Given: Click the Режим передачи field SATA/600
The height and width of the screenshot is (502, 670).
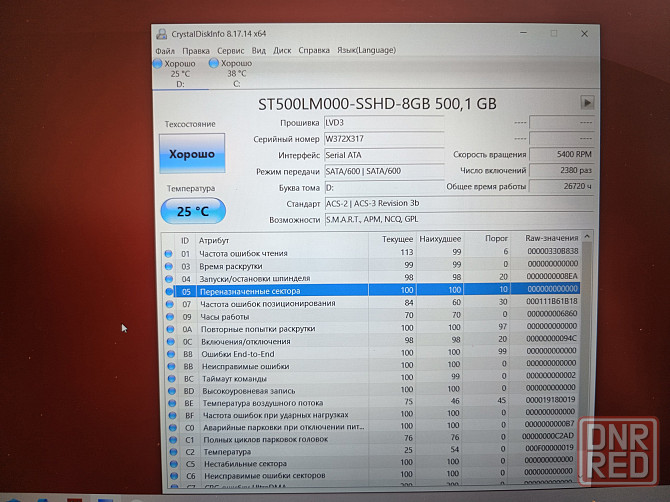Looking at the screenshot, I should pyautogui.click(x=384, y=171).
